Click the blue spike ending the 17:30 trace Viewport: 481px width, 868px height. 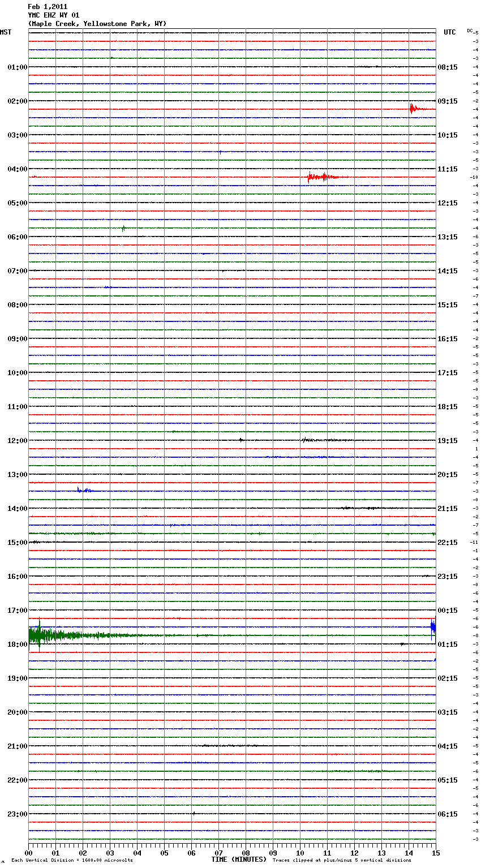point(433,627)
